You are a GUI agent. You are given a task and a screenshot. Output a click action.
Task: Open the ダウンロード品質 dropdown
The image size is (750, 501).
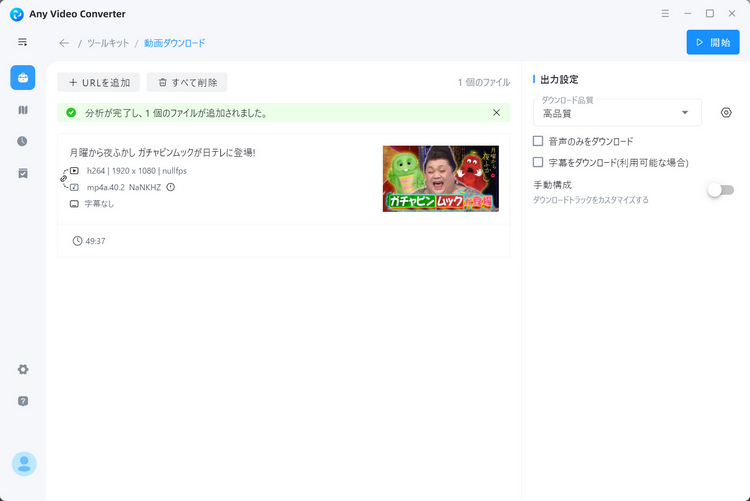(x=617, y=112)
